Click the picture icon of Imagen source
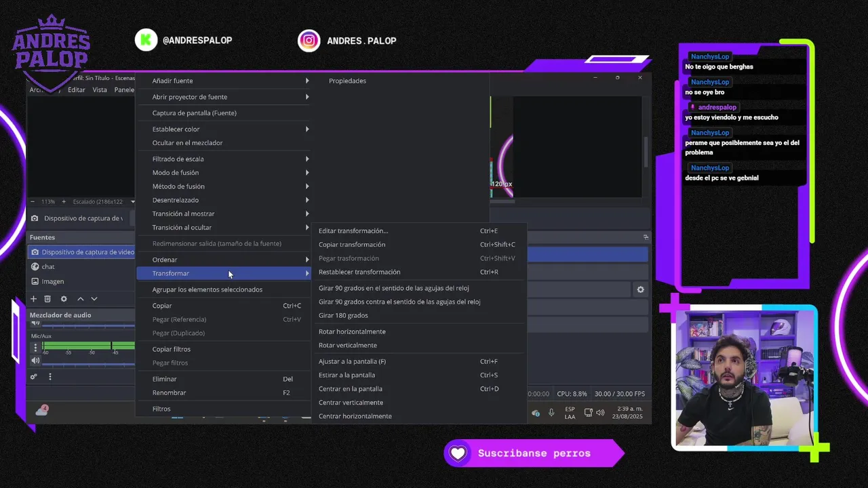 click(x=35, y=281)
